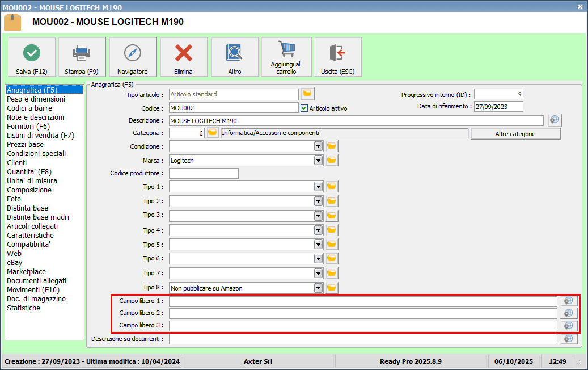Expand the Tipo 1 dropdown

(x=318, y=187)
